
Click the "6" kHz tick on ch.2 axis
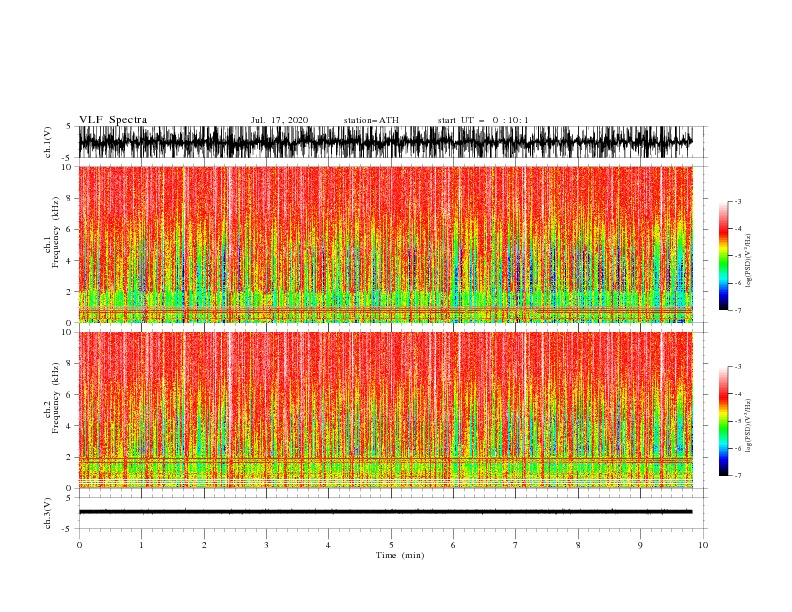[69, 394]
